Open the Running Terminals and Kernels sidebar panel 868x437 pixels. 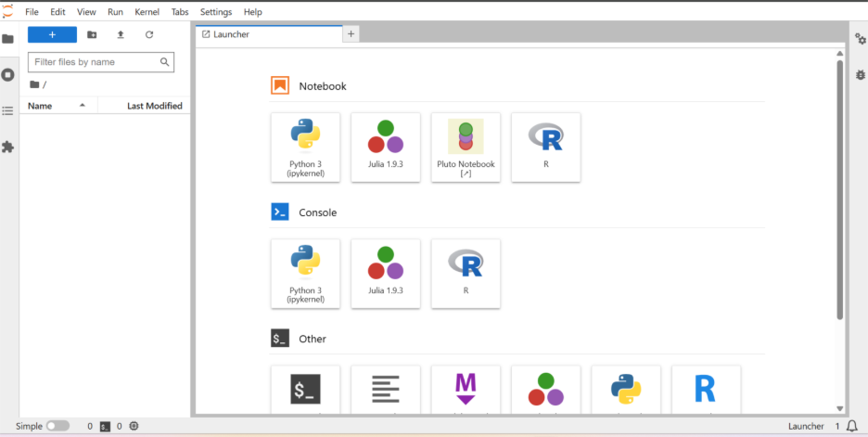(8, 74)
